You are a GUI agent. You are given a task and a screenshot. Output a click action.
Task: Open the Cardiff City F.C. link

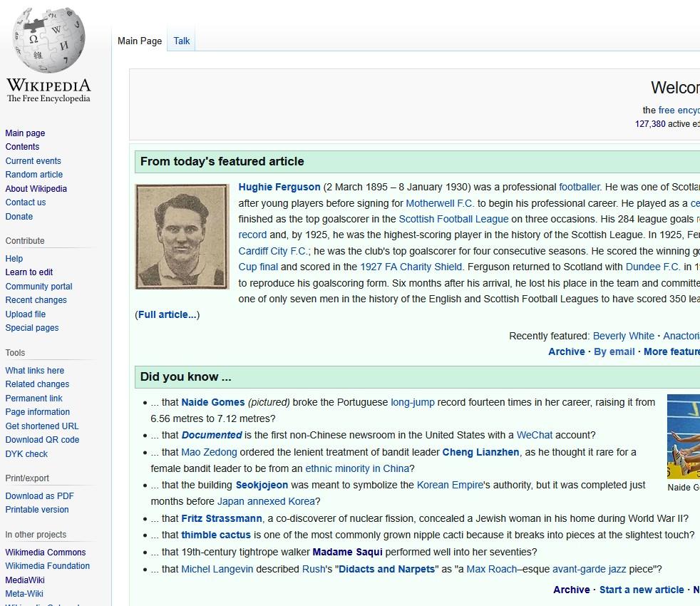click(x=273, y=251)
